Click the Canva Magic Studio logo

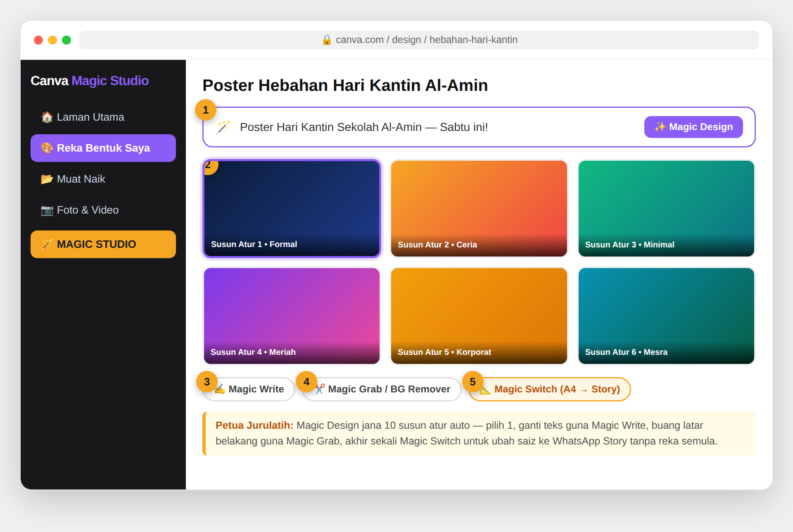[90, 81]
